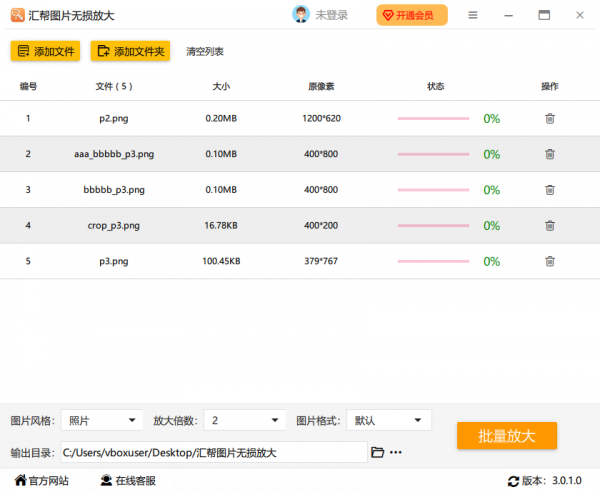Click the 添加文件 button
The image size is (600, 492).
coord(45,51)
